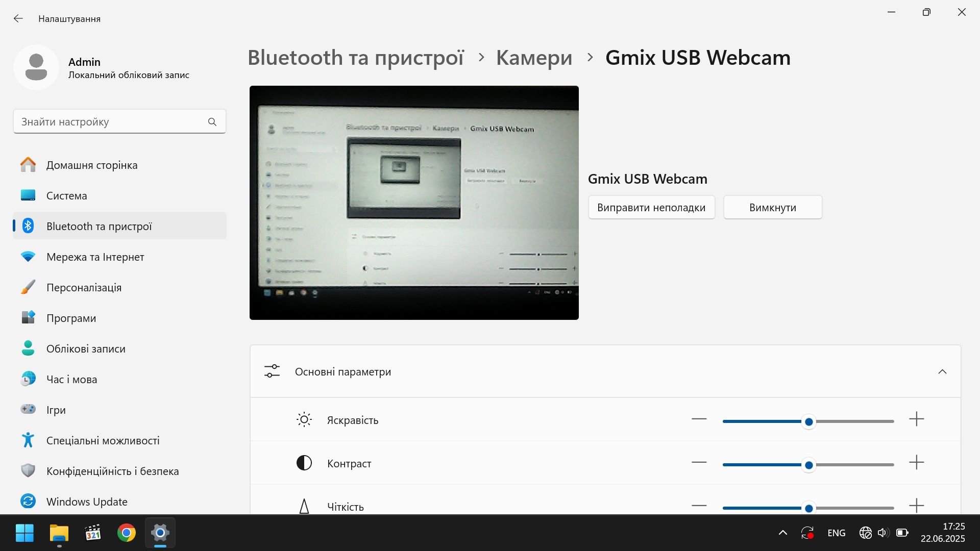Click the Спеціальні можливості accessibility icon
The height and width of the screenshot is (551, 980).
coord(28,440)
